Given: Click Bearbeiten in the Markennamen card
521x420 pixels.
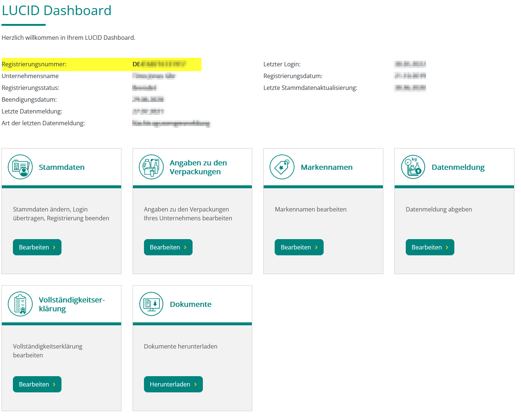Looking at the screenshot, I should [x=299, y=247].
